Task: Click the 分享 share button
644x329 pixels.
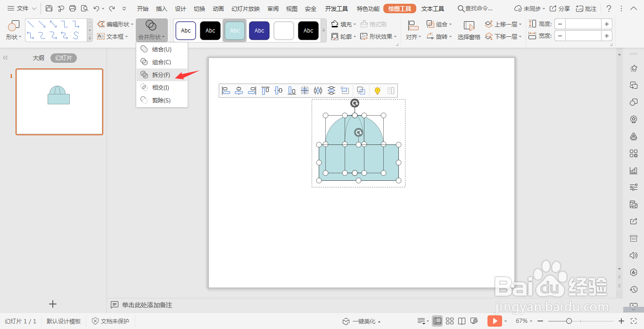Action: (x=560, y=8)
